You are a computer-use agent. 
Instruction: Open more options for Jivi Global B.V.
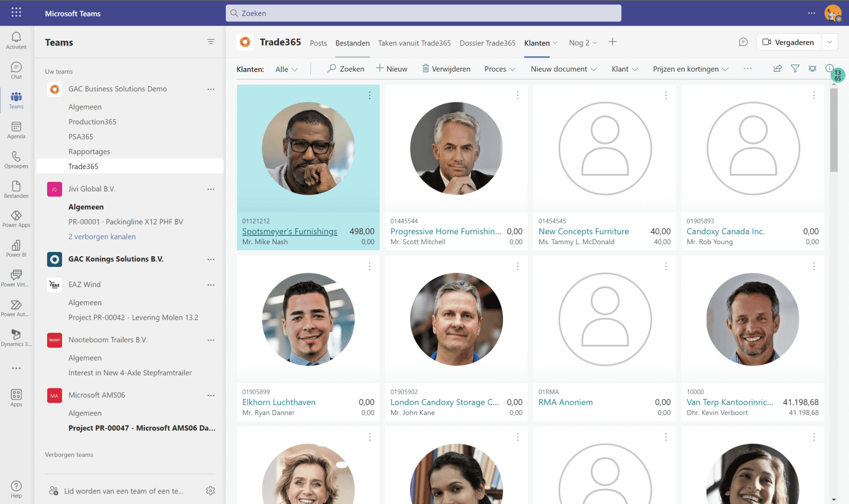[211, 189]
